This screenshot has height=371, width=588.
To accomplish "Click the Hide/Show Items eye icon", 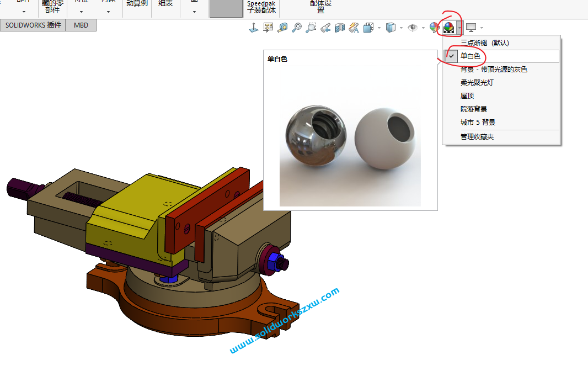I will click(x=411, y=26).
